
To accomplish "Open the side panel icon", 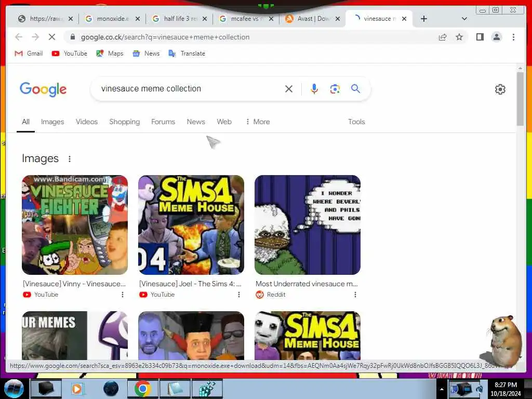I will (x=480, y=37).
